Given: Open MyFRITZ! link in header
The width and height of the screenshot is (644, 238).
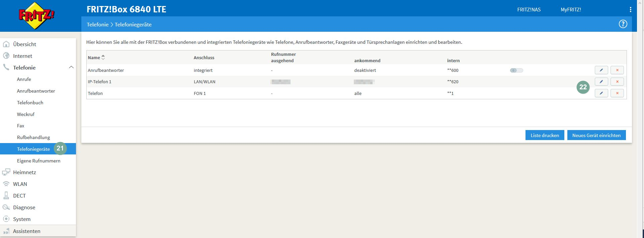Looking at the screenshot, I should coord(571,10).
